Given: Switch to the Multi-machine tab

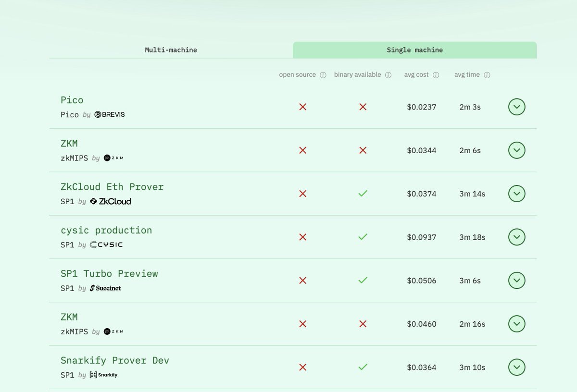Looking at the screenshot, I should point(171,50).
